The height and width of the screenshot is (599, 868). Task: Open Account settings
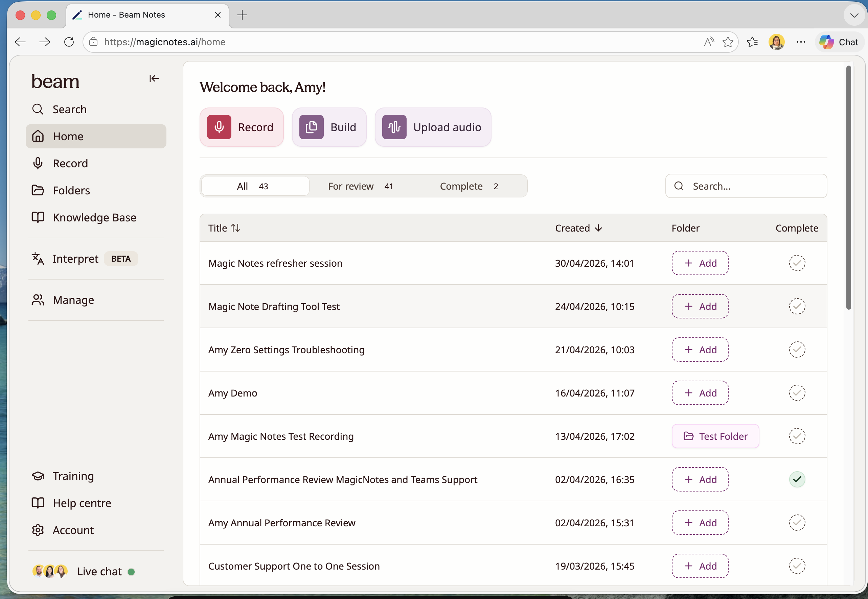coord(96,530)
